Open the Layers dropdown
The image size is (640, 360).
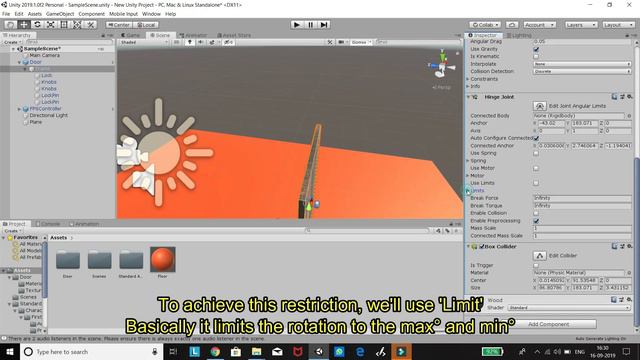coord(581,25)
